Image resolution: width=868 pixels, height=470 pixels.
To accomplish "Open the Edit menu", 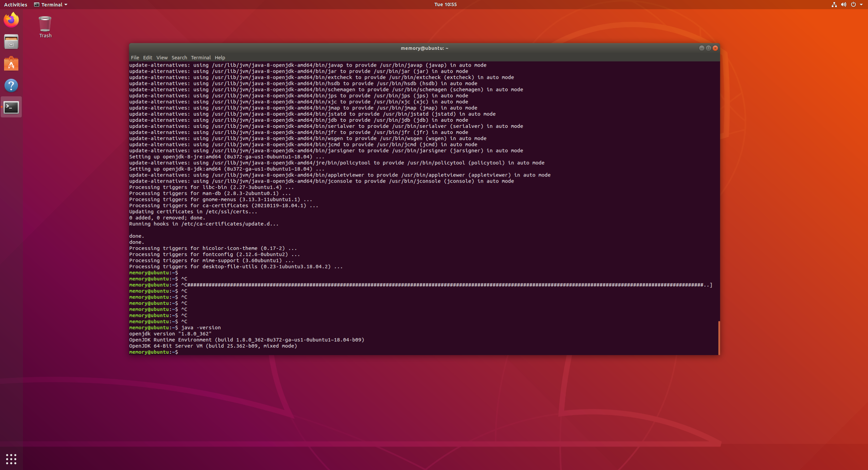I will coord(147,57).
